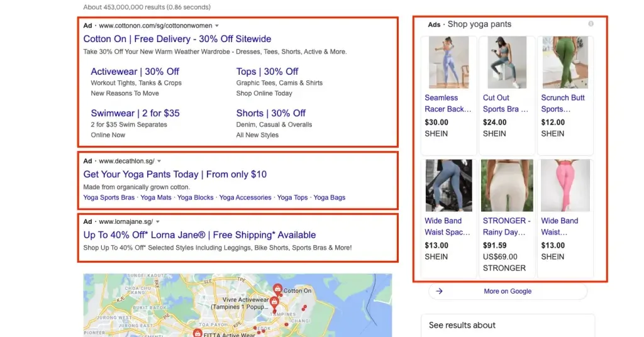644x337 pixels.
Task: Follow the Yoga Bags sitelink
Action: click(x=330, y=197)
